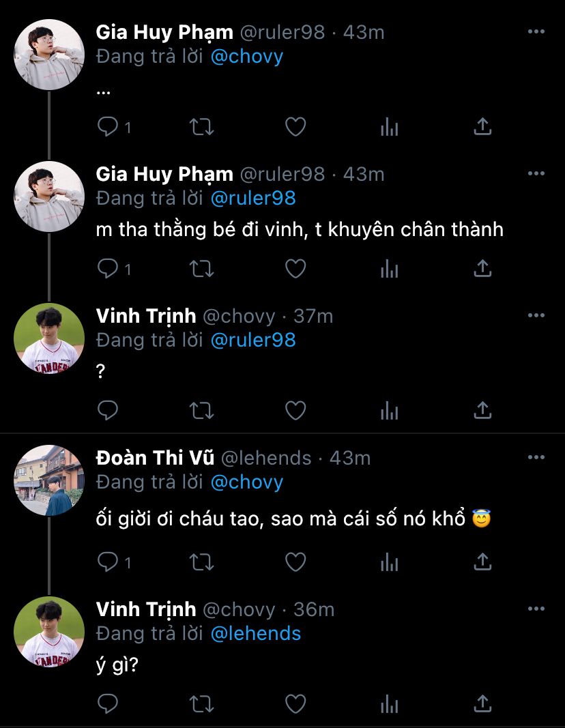Open Đoàn Thi Vũ's profile picture
The height and width of the screenshot is (728, 565).
[x=49, y=480]
